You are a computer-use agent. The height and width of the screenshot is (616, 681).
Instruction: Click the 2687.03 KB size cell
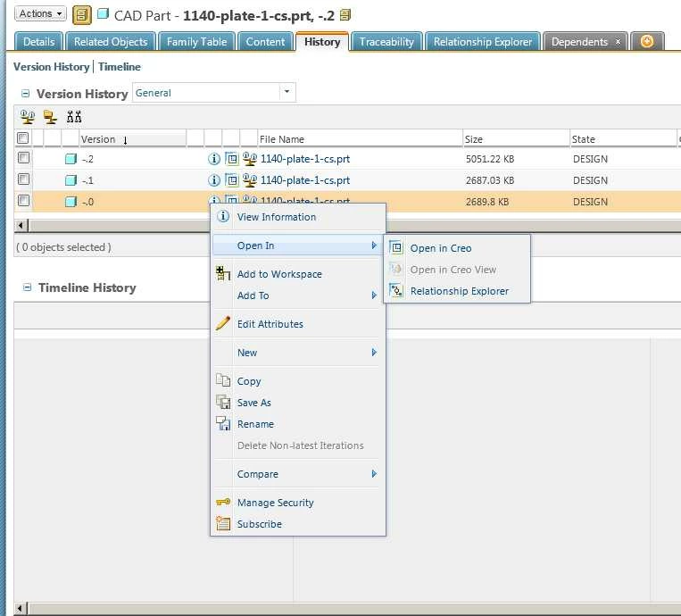[490, 180]
